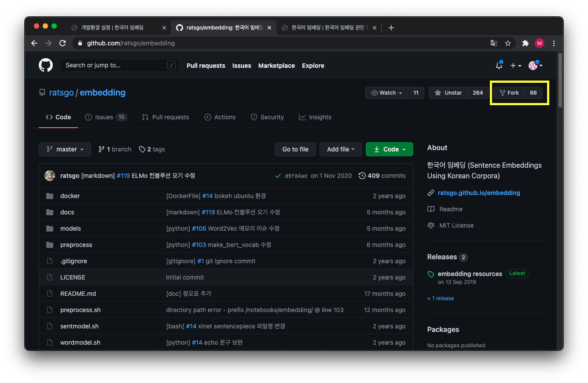Reload the page

click(x=62, y=43)
